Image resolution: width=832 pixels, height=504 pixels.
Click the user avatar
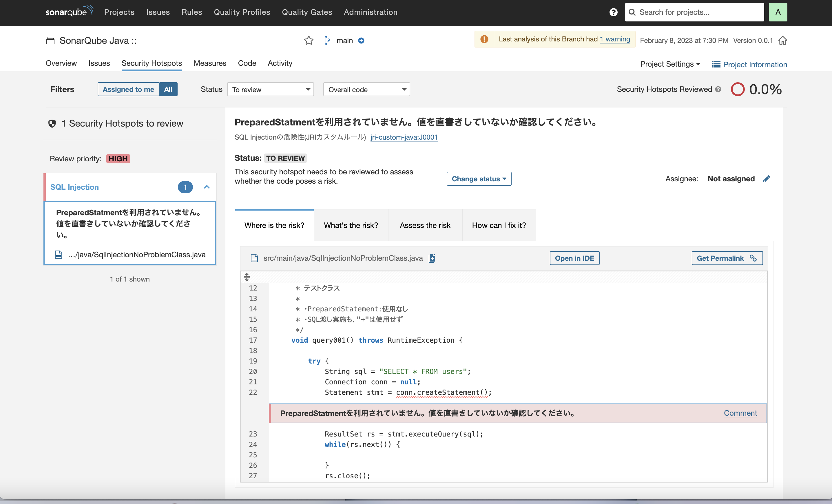pos(778,12)
